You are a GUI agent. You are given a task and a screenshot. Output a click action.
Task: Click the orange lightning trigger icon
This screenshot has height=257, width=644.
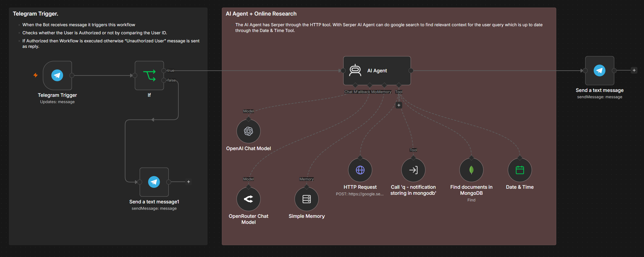pos(36,75)
